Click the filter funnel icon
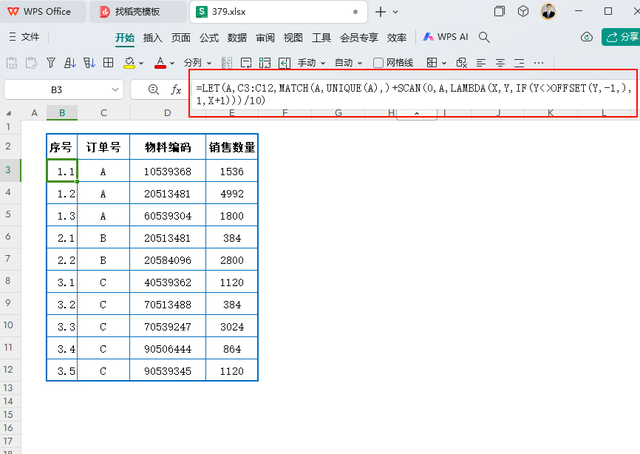Image resolution: width=640 pixels, height=454 pixels. coord(51,63)
